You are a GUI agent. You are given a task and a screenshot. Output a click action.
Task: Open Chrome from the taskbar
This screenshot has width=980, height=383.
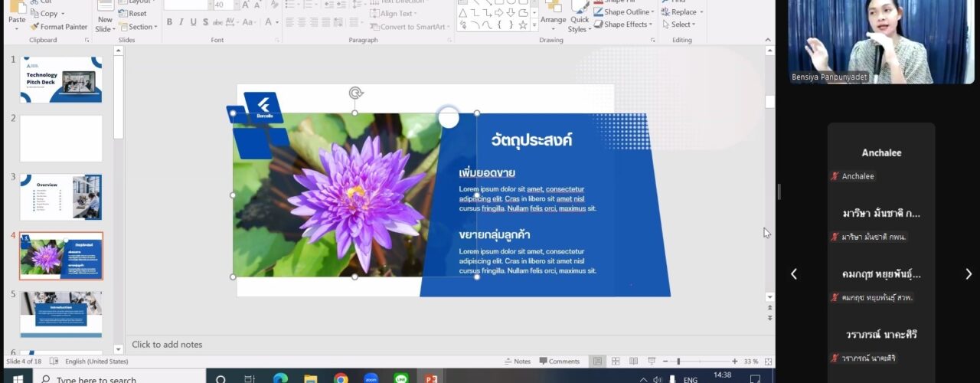click(x=341, y=378)
